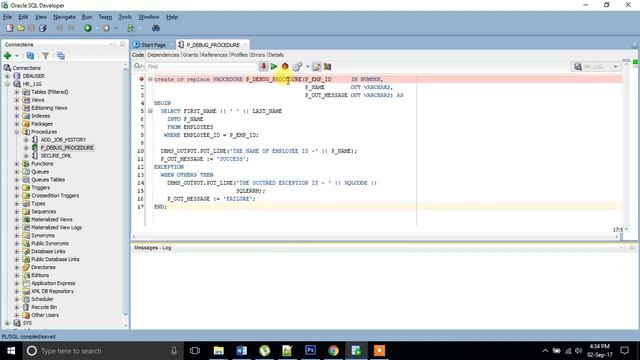
Task: Select the Packages folder
Action: pyautogui.click(x=42, y=124)
